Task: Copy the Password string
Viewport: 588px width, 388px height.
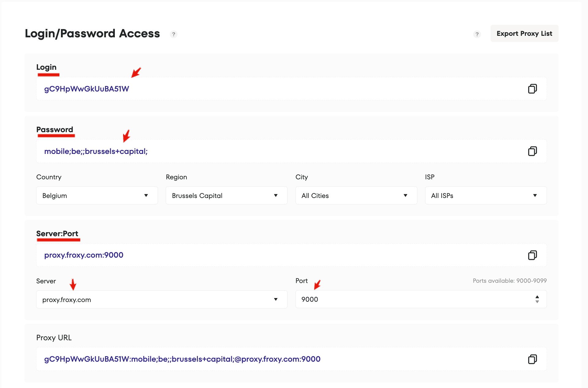Action: tap(533, 151)
